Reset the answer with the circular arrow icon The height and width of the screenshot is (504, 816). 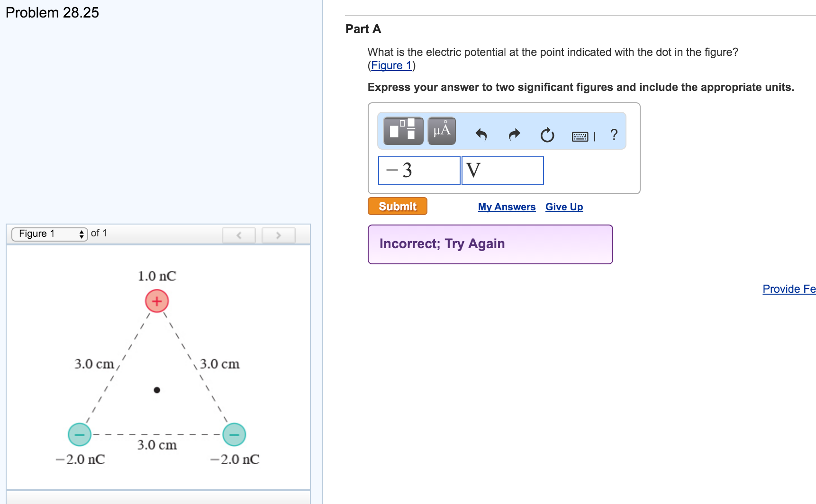pyautogui.click(x=547, y=135)
